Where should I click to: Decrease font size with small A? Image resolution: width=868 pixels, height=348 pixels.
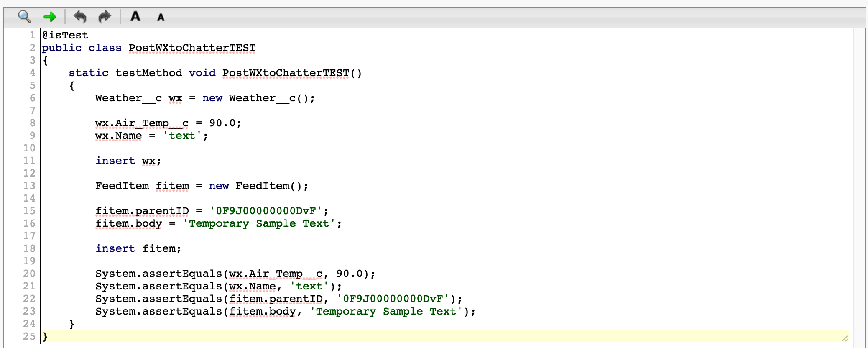click(161, 18)
